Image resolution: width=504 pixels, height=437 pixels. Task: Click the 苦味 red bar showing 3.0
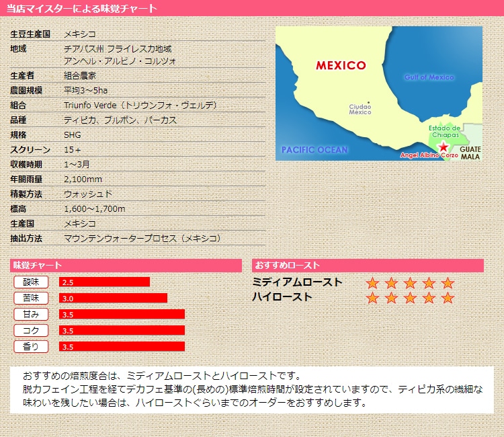tap(113, 298)
